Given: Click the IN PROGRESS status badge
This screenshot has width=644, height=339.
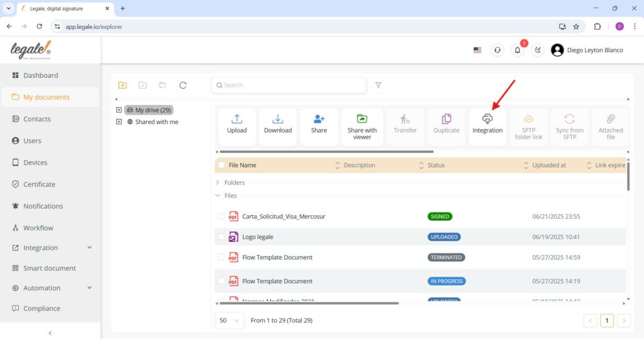Looking at the screenshot, I should [447, 281].
